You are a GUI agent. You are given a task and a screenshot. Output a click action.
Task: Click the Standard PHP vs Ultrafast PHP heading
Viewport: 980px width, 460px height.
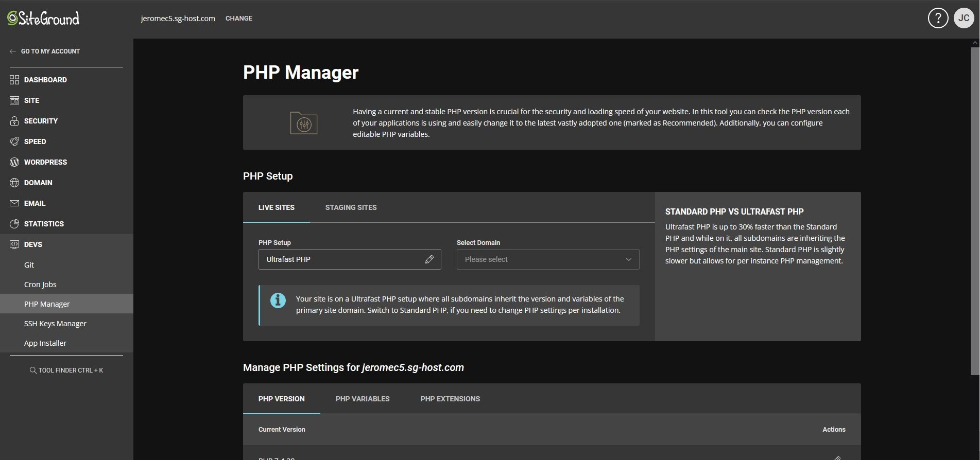tap(734, 211)
